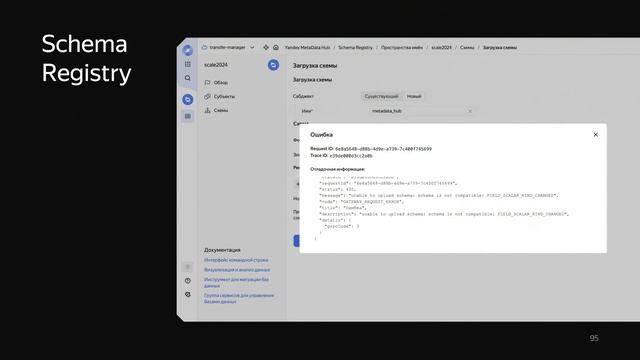This screenshot has width=640, height=360.
Task: Open Обзор in the side menu
Action: tap(221, 82)
